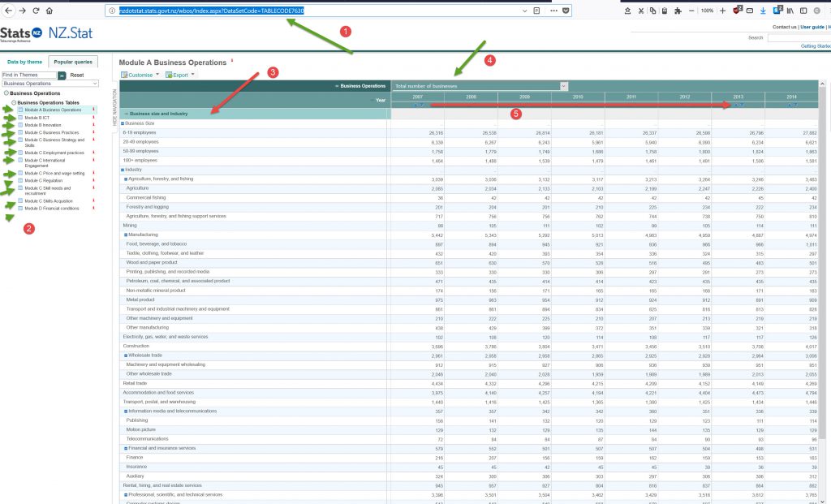Switch to the Data by theme tab

point(24,62)
